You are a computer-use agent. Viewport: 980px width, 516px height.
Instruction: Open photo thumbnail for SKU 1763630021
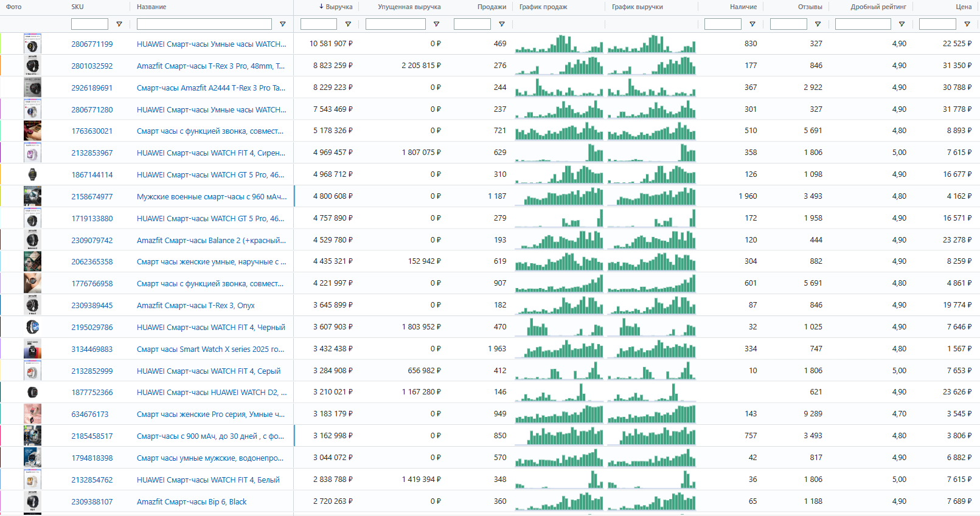coord(32,131)
